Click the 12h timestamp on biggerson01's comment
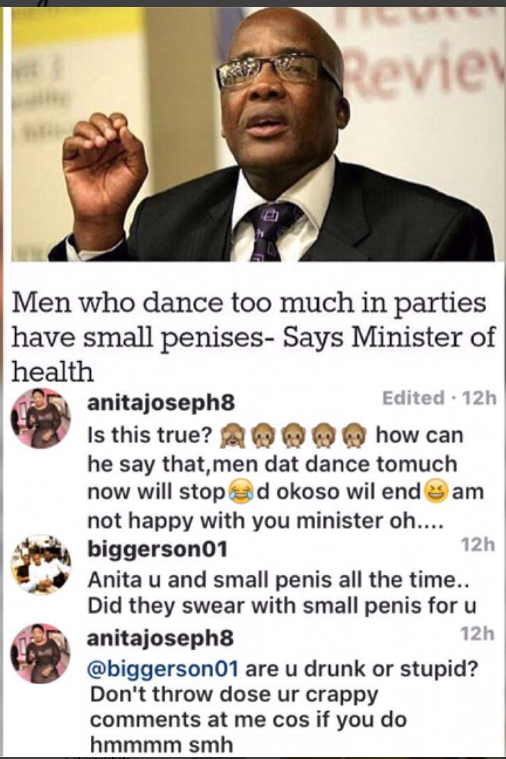Viewport: 506px width, 759px height. pyautogui.click(x=478, y=545)
